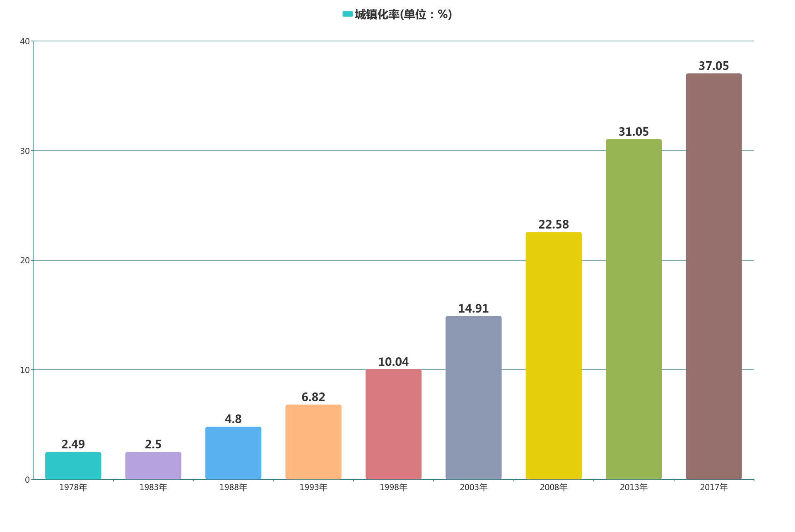Click the 2013年 green bar
Image resolution: width=795 pixels, height=532 pixels.
[634, 309]
